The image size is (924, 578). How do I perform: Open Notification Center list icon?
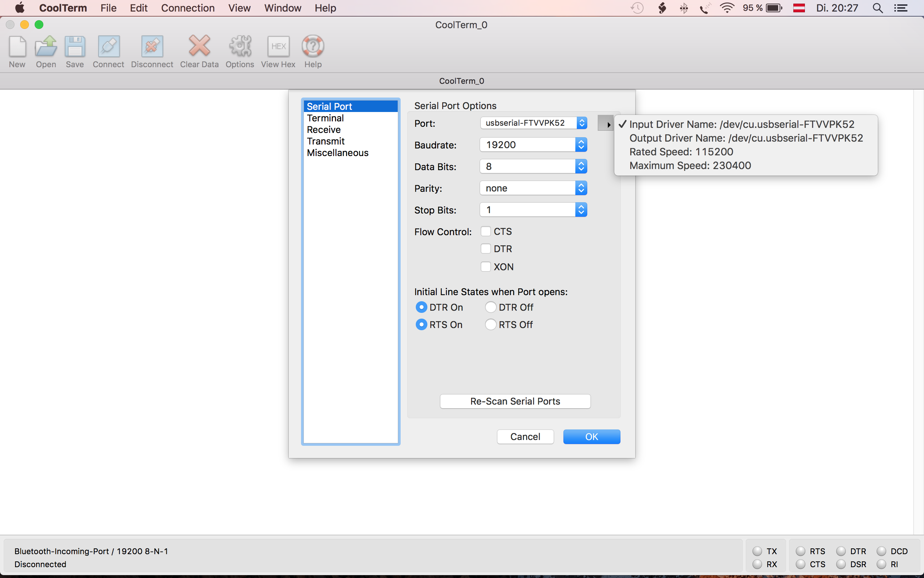point(901,8)
